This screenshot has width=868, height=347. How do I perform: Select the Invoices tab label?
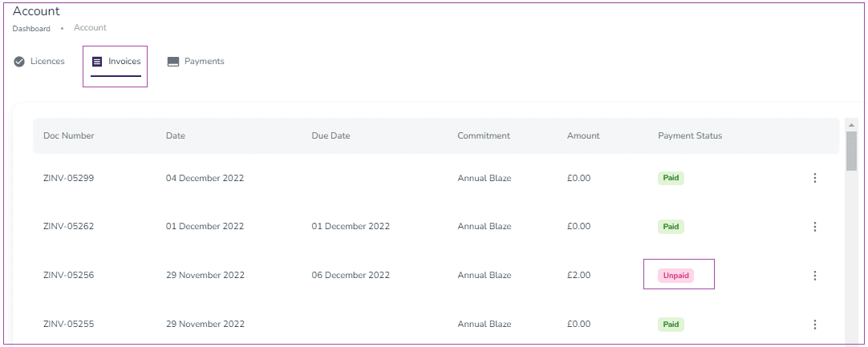coord(124,62)
